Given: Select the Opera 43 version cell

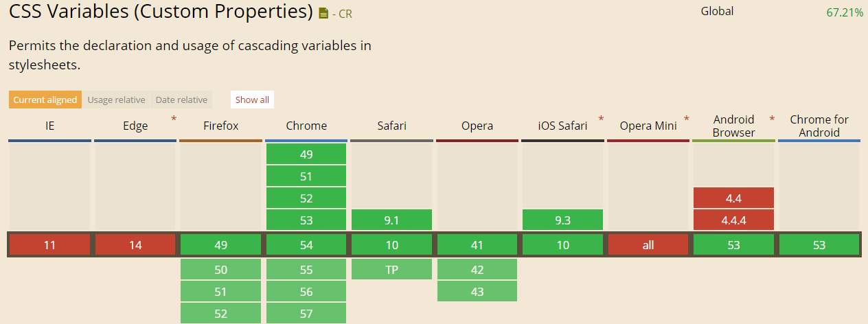Looking at the screenshot, I should (x=477, y=292).
